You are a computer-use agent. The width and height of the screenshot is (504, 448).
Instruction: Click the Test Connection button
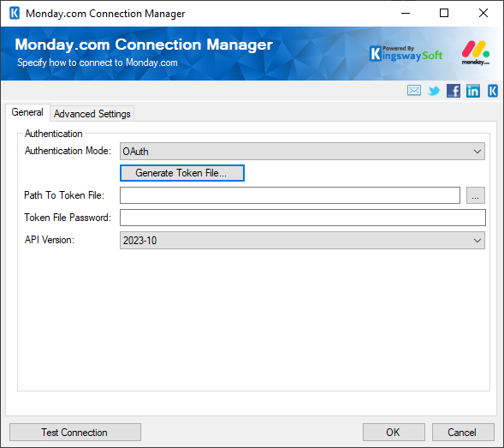pyautogui.click(x=75, y=433)
